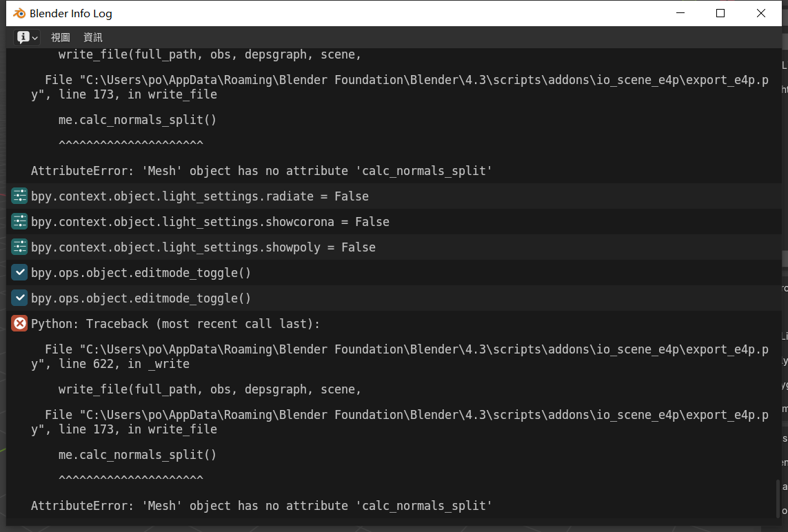Click the property icon beside light_settings.showpoly

click(19, 247)
